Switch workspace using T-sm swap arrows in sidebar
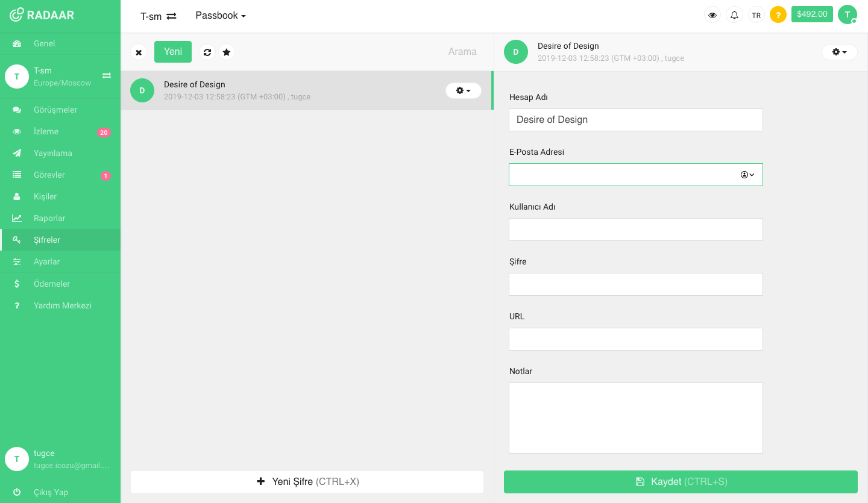868x503 pixels. click(107, 76)
